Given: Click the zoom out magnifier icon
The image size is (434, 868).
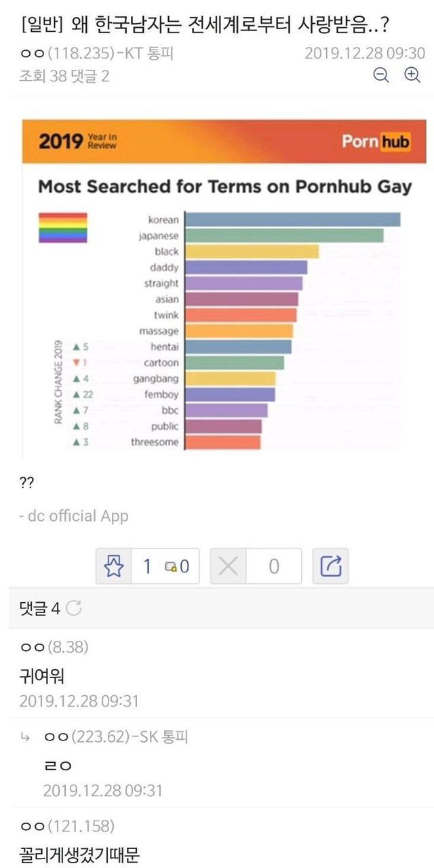Looking at the screenshot, I should click(x=382, y=76).
